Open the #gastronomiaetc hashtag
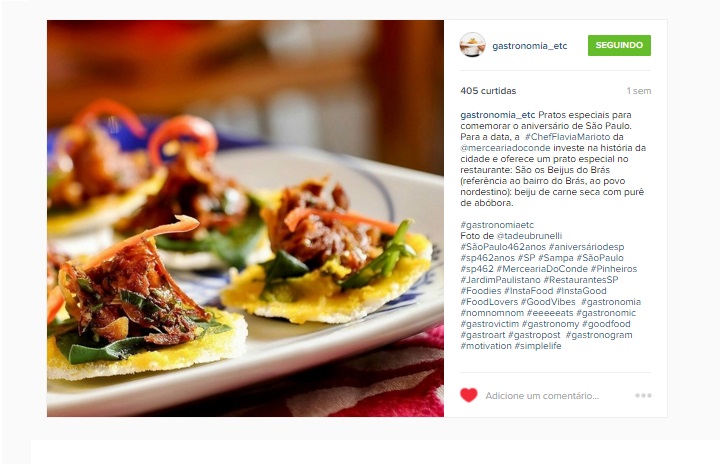The width and height of the screenshot is (720, 464). point(497,225)
